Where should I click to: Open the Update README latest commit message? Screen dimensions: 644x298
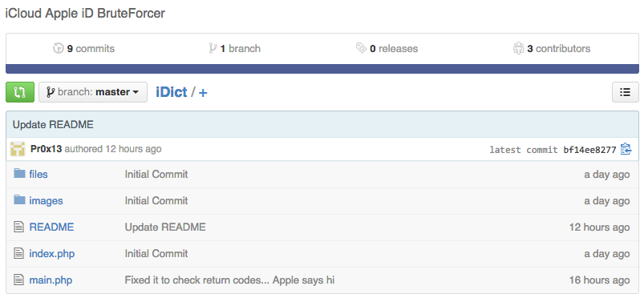(x=53, y=124)
